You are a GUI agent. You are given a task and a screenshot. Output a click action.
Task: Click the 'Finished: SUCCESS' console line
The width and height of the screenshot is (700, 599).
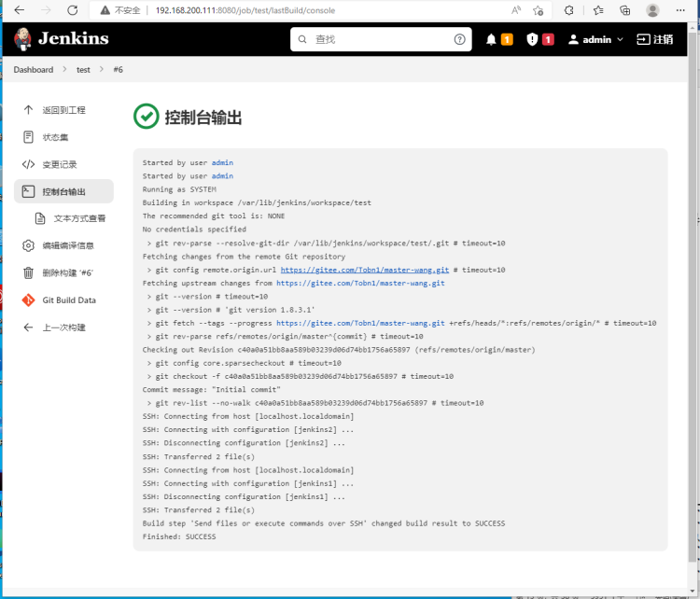pyautogui.click(x=179, y=536)
